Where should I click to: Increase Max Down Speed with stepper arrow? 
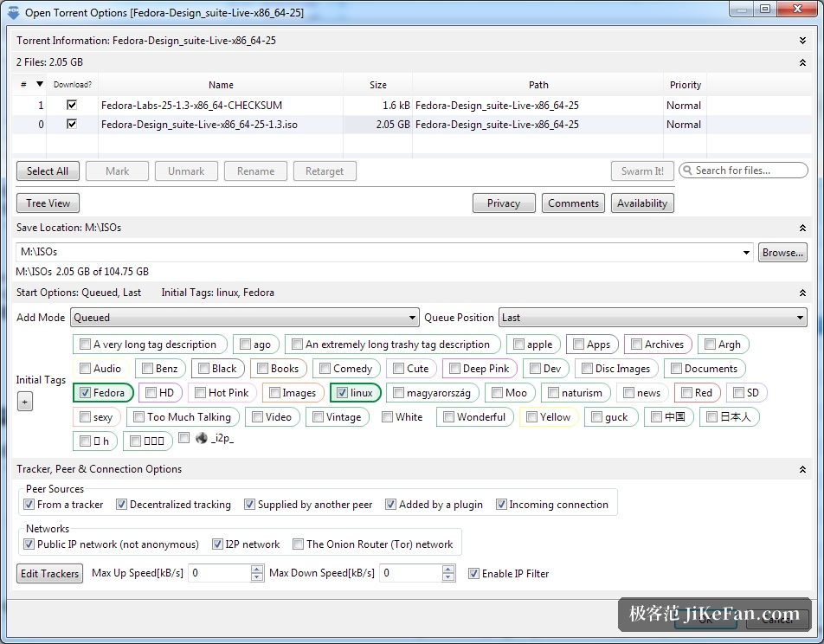[448, 569]
